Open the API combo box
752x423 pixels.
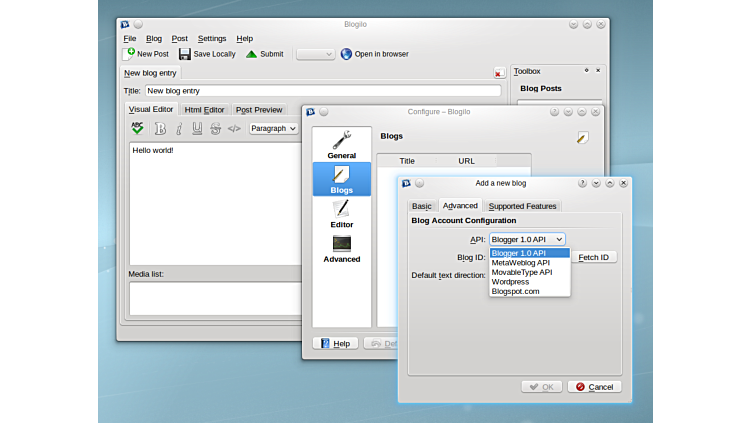(527, 239)
